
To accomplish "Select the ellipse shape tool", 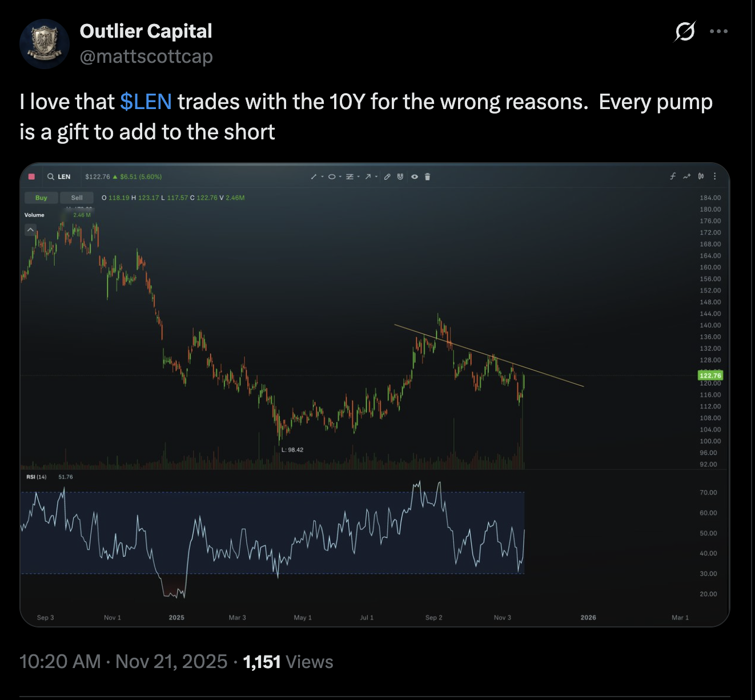I will click(332, 177).
